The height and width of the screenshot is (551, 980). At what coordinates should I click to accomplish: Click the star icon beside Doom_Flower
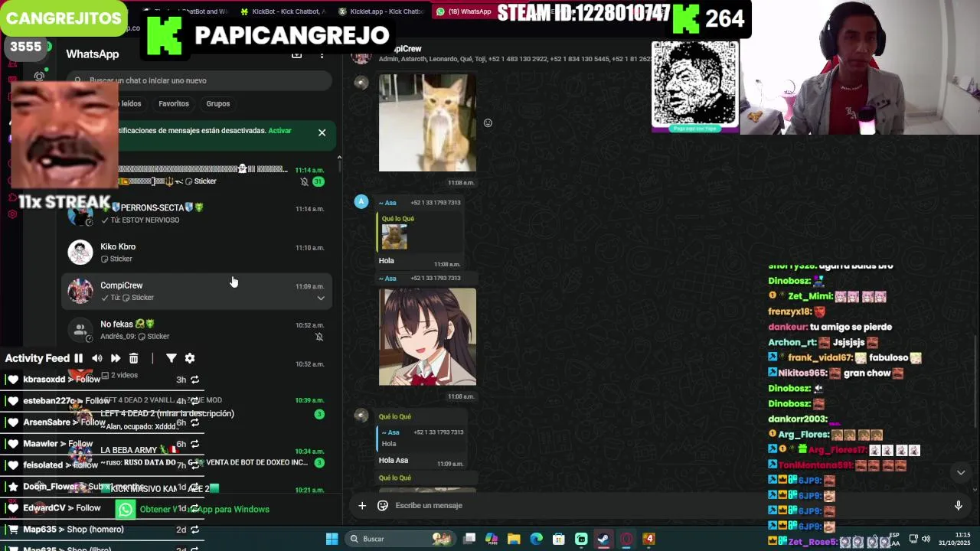[x=13, y=487]
